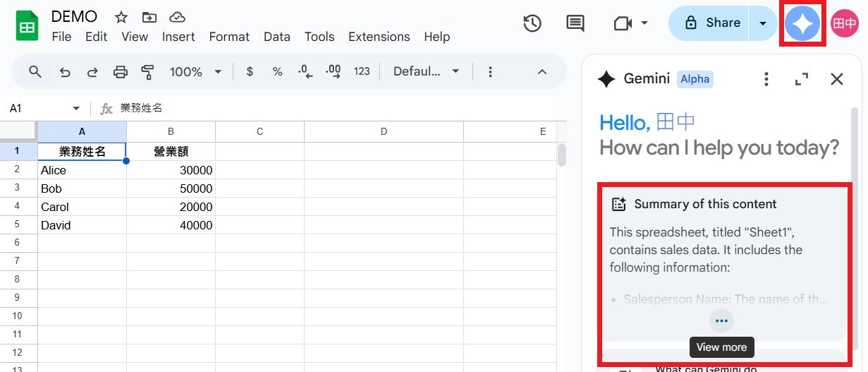Screen dimensions: 868x372
Task: Click the move to folder icon
Action: (149, 17)
